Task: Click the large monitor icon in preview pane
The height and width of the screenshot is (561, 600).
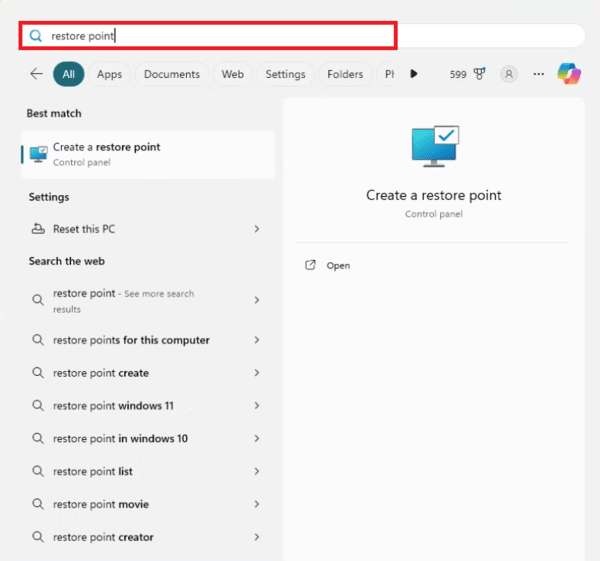Action: point(435,146)
